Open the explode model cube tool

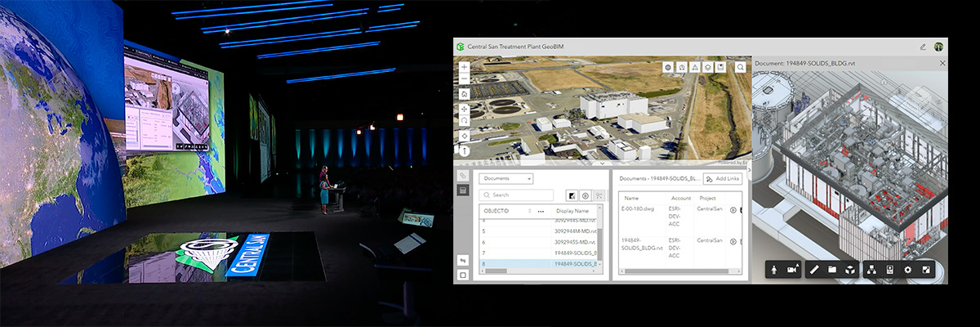coord(850,270)
